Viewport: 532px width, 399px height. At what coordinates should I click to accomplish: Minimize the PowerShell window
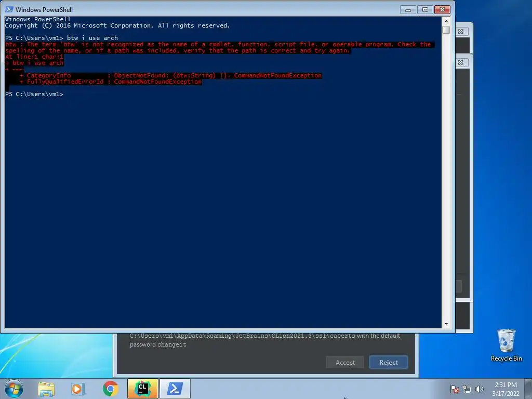click(408, 10)
